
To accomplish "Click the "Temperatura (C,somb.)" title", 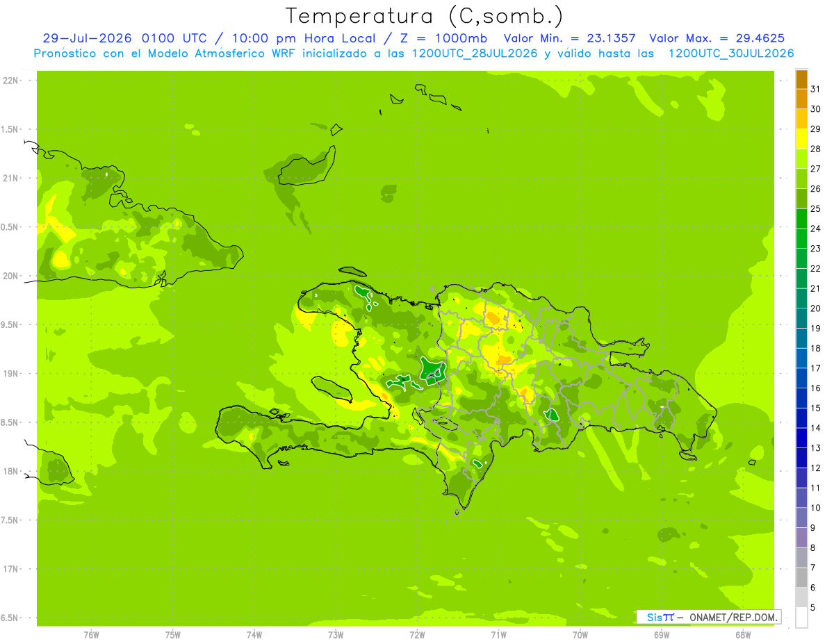I will (x=424, y=16).
